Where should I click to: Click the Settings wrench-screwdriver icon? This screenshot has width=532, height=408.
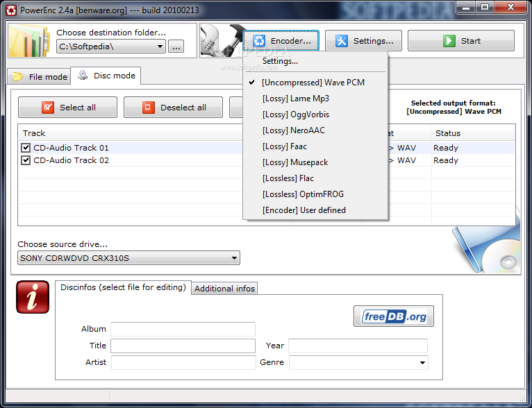tap(341, 41)
